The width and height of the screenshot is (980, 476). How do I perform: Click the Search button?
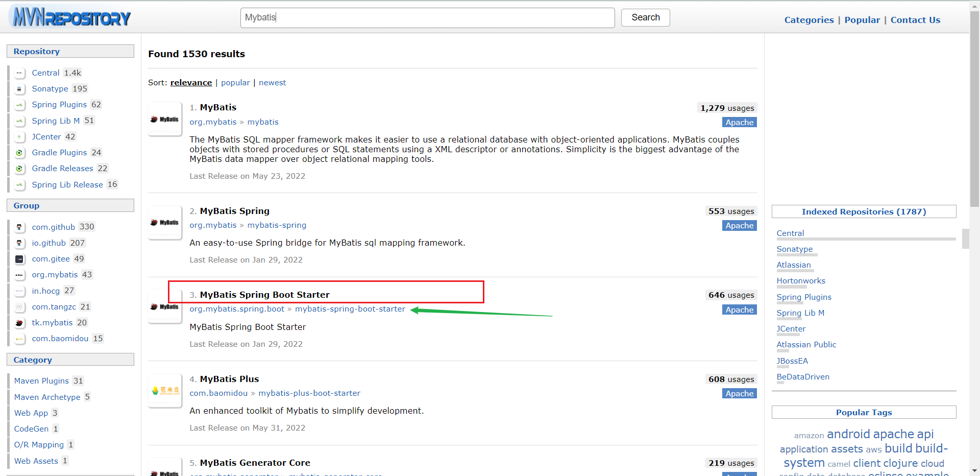[x=645, y=17]
